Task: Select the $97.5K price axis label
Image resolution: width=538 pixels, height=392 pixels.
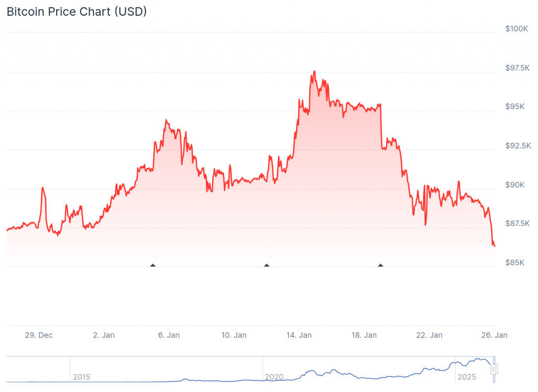Action: (x=518, y=68)
